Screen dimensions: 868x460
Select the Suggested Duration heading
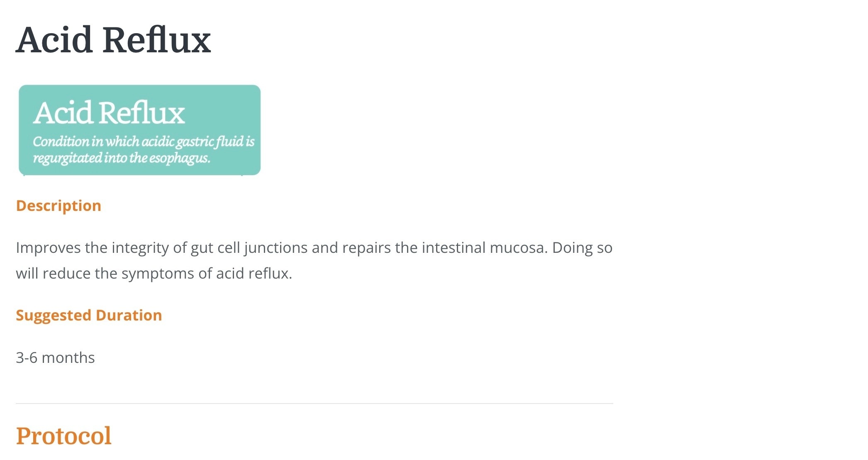(89, 316)
